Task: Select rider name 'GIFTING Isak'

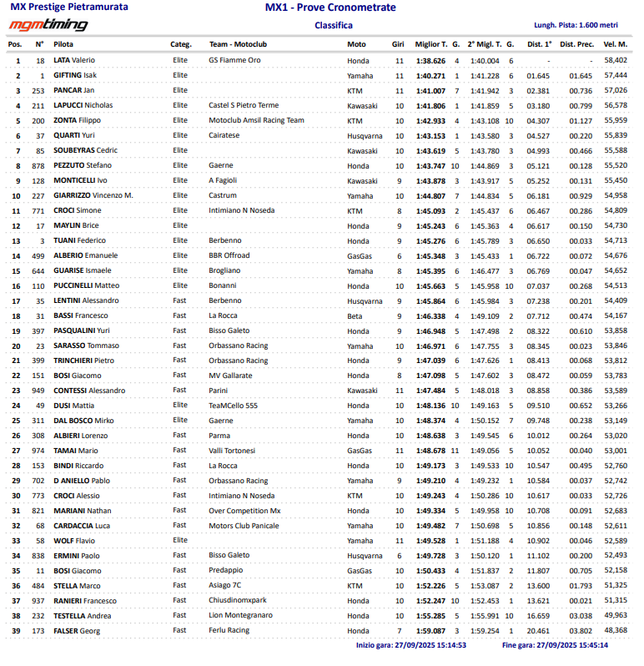Action: [75, 75]
